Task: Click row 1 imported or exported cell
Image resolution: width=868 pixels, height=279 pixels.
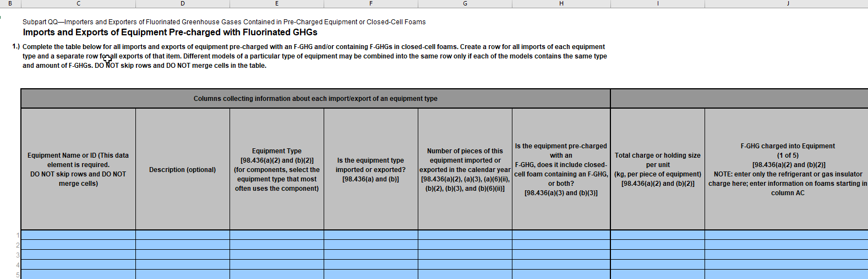Action: pos(371,235)
